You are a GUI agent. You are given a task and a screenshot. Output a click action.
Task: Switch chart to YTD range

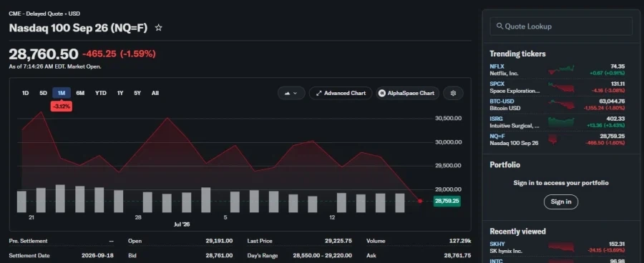101,93
